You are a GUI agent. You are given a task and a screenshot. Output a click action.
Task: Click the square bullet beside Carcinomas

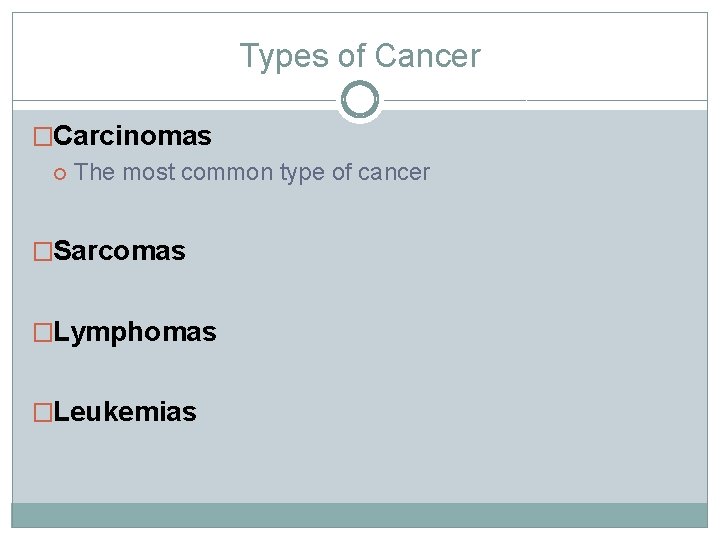43,135
